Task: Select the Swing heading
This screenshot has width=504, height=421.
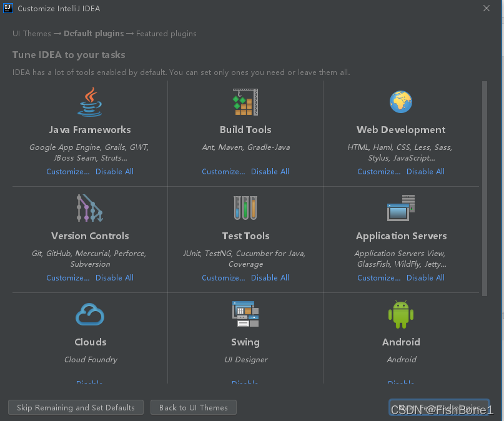Action: tap(245, 342)
